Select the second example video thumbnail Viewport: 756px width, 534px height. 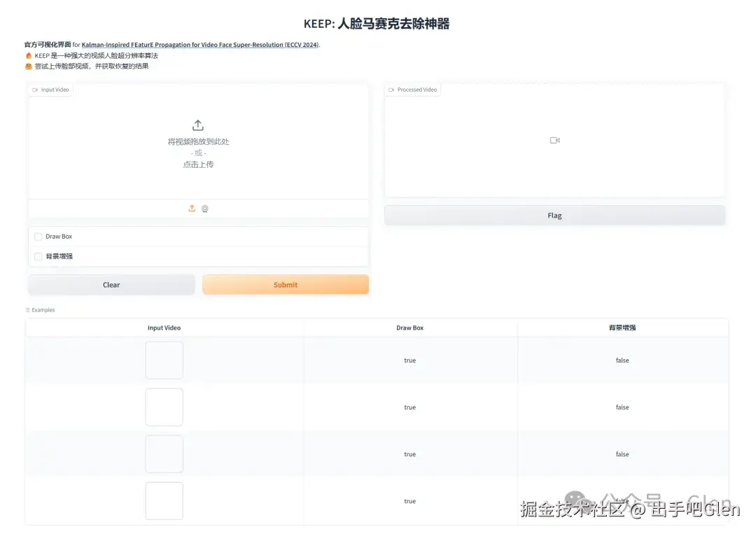click(x=164, y=407)
